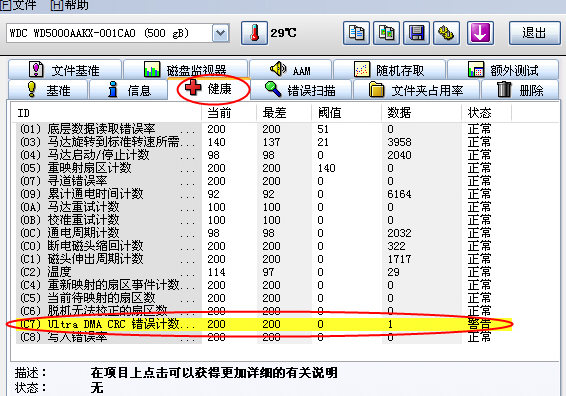This screenshot has width=566, height=396.
Task: Switch to the 删除 tab
Action: click(x=520, y=90)
